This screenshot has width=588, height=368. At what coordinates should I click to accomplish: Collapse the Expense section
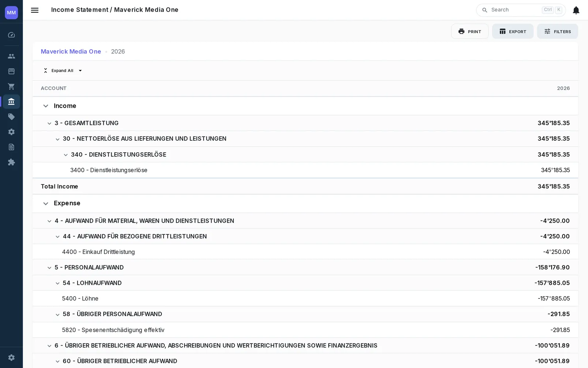46,204
